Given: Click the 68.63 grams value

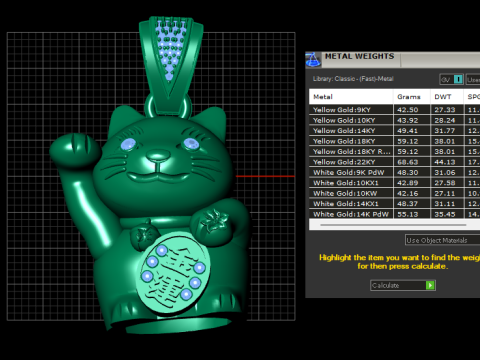Looking at the screenshot, I should pyautogui.click(x=407, y=162).
